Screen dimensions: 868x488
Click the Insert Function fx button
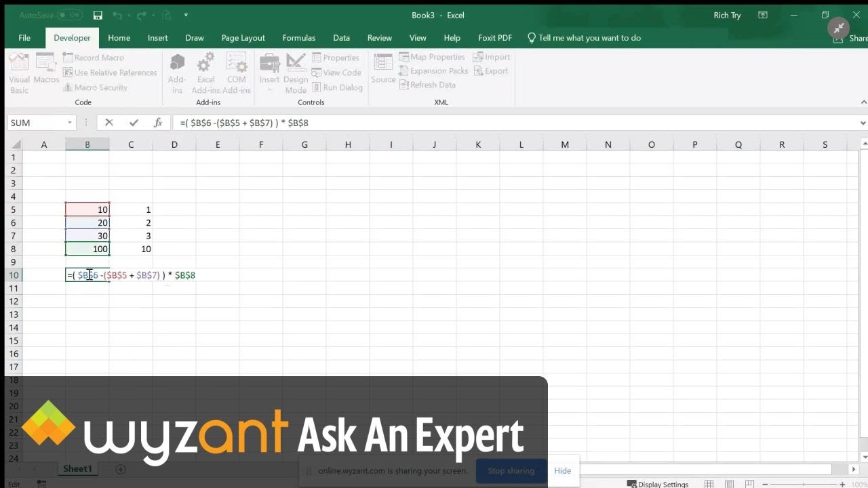click(158, 123)
